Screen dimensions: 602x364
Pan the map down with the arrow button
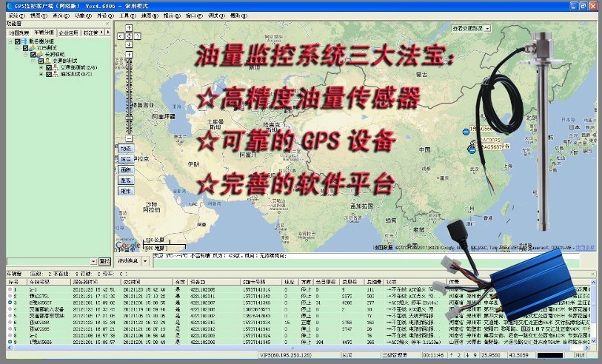(x=129, y=44)
